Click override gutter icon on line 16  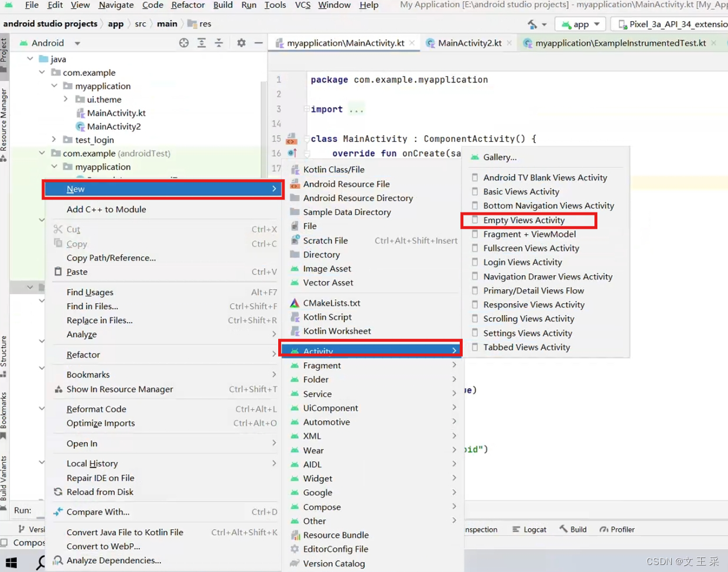[292, 153]
